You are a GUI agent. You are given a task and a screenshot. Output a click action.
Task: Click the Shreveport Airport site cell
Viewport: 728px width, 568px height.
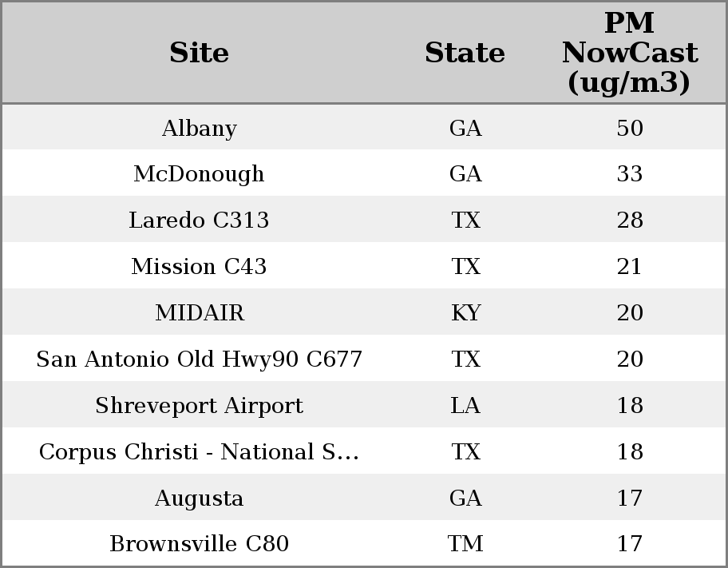(199, 406)
